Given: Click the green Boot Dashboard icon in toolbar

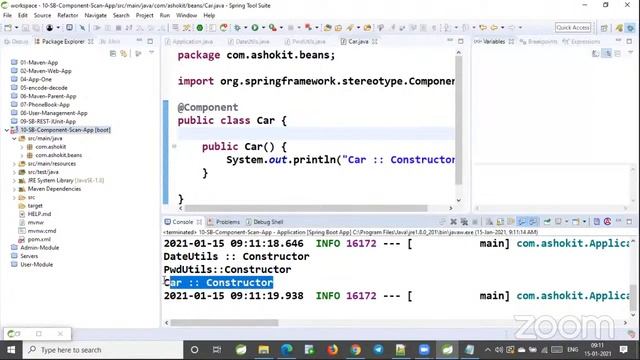Looking at the screenshot, I should click(x=200, y=28).
